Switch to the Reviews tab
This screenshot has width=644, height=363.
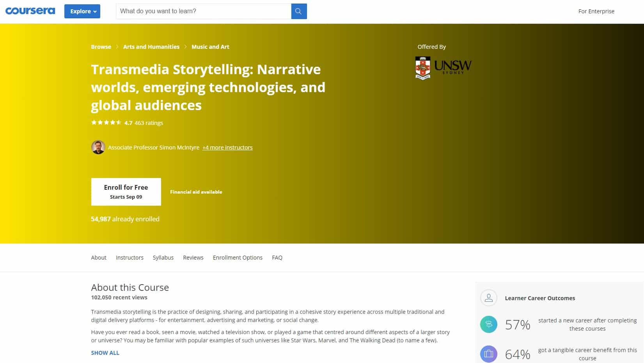193,258
